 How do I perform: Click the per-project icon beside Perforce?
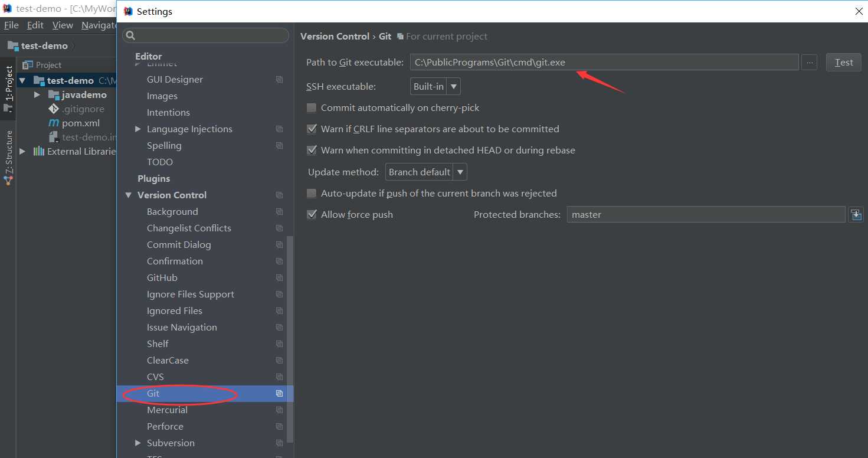click(x=280, y=427)
